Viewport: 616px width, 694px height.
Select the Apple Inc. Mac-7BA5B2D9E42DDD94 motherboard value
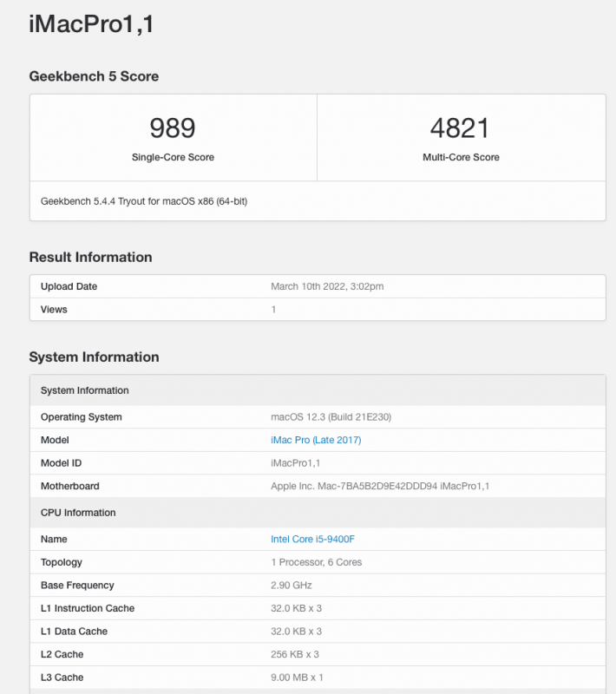(380, 486)
